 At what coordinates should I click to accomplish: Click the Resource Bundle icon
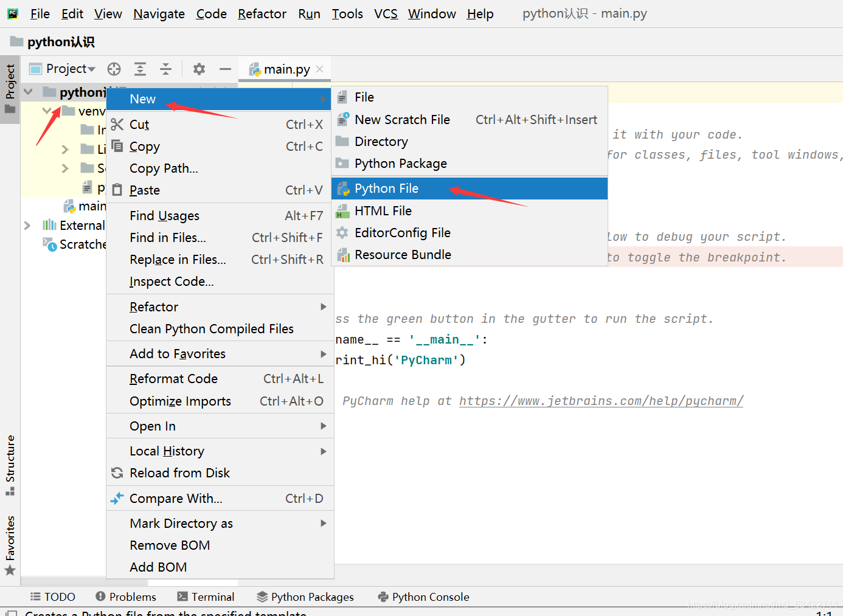point(343,255)
